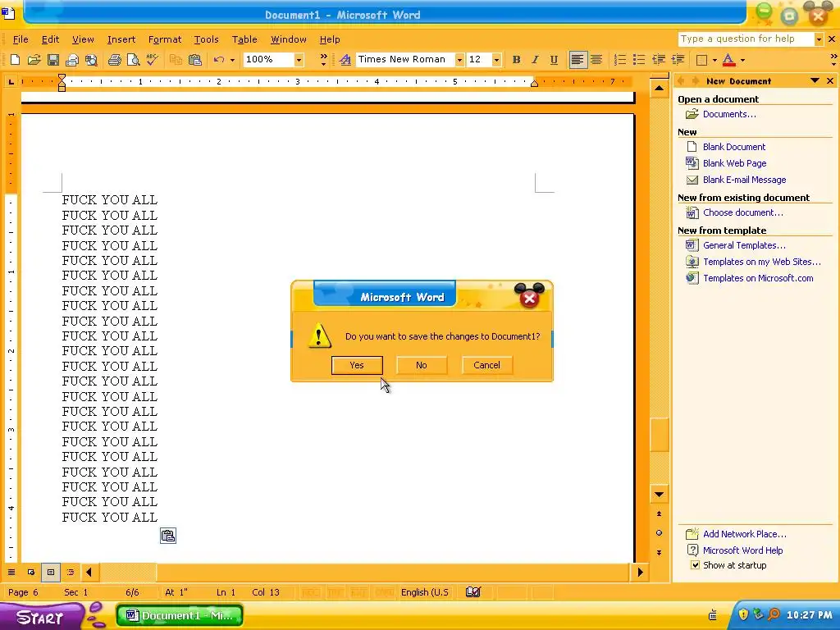Click the Search toolbar icon
The height and width of the screenshot is (630, 840).
pyautogui.click(x=92, y=59)
